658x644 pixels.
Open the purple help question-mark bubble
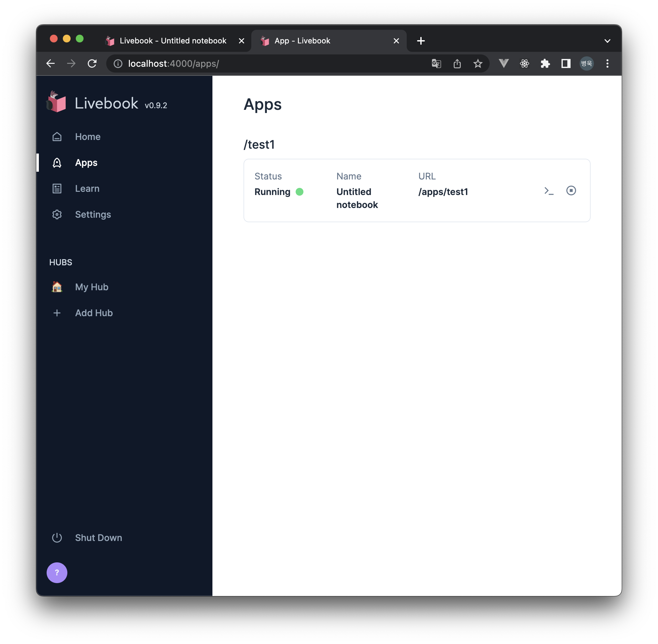pyautogui.click(x=57, y=573)
